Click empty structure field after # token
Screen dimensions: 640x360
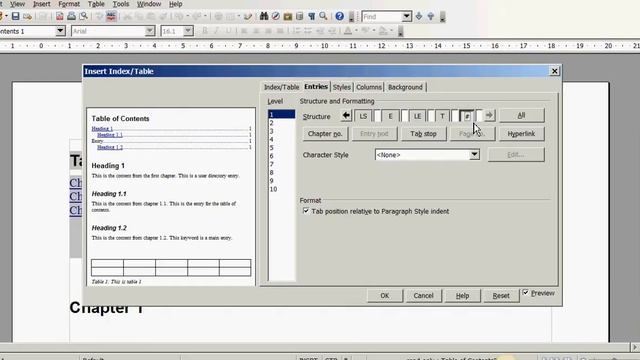coord(480,116)
